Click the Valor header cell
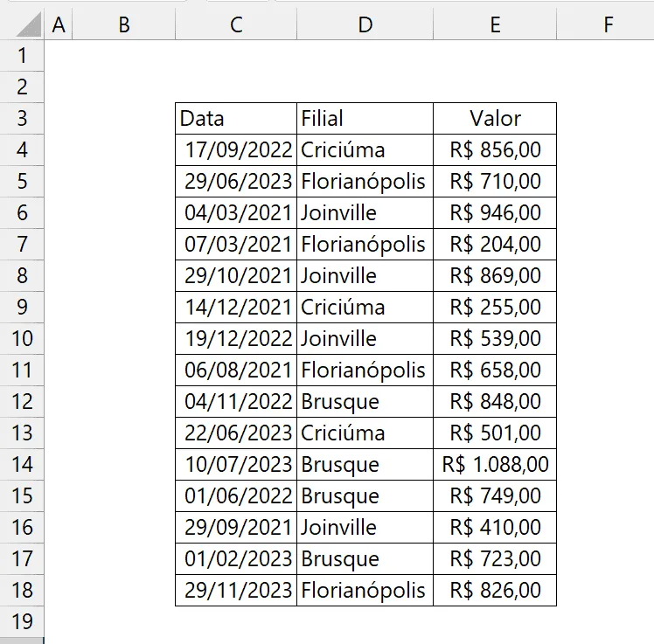 (x=495, y=118)
